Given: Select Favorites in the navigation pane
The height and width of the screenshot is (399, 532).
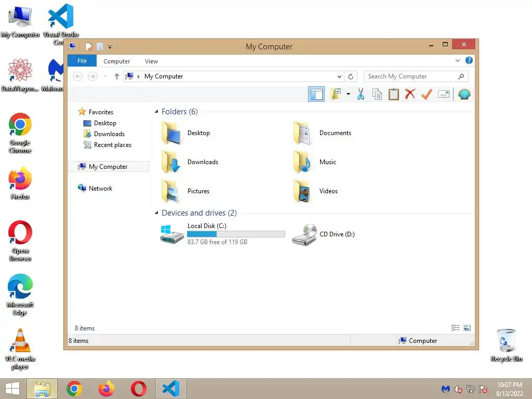Looking at the screenshot, I should point(101,112).
